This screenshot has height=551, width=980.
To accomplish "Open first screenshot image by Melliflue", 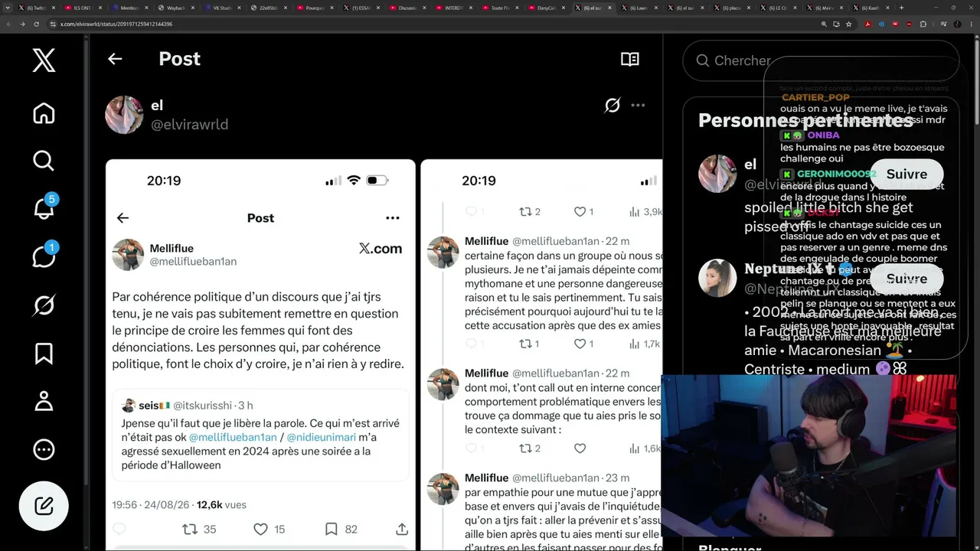I will (x=260, y=354).
